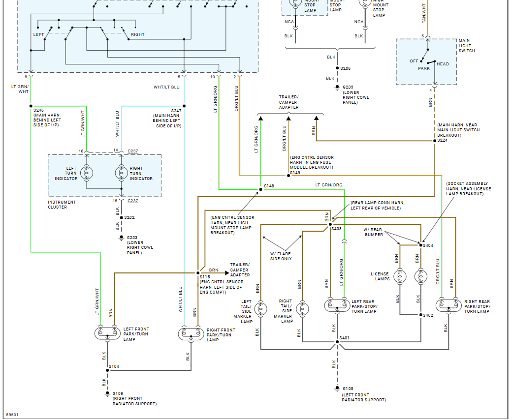Image resolution: width=512 pixels, height=420 pixels.
Task: Click "(REAR LAMP CONN HARN, LEFT REAR OF VEHICLE)" note
Action: point(378,205)
